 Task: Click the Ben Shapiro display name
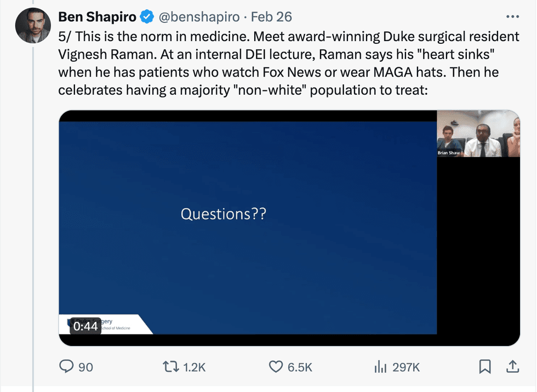tap(97, 17)
